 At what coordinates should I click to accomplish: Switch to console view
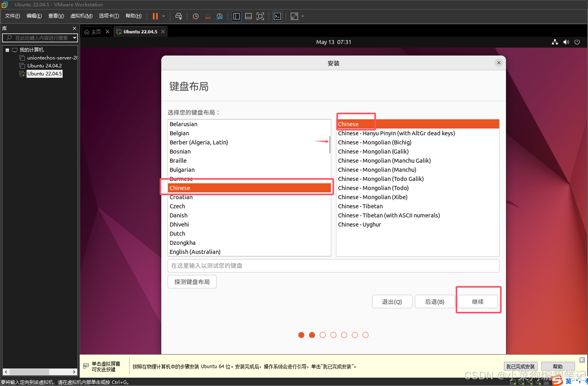(277, 16)
